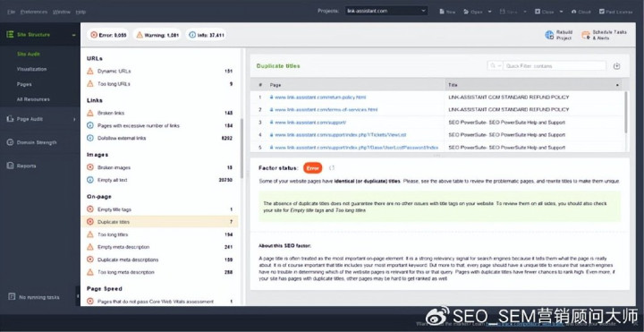Click the Empty title tags error icon
The height and width of the screenshot is (332, 644).
90,209
